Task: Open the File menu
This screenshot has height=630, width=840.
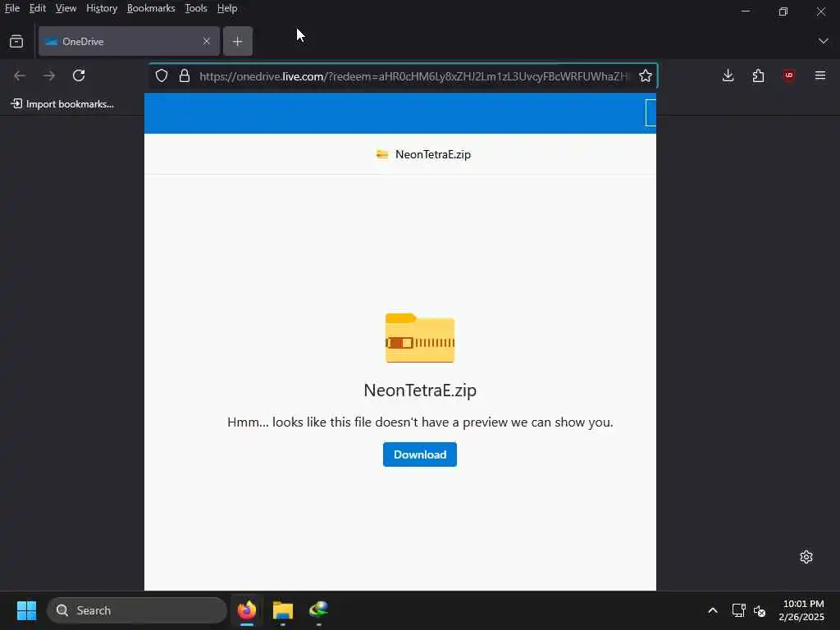Action: [12, 8]
